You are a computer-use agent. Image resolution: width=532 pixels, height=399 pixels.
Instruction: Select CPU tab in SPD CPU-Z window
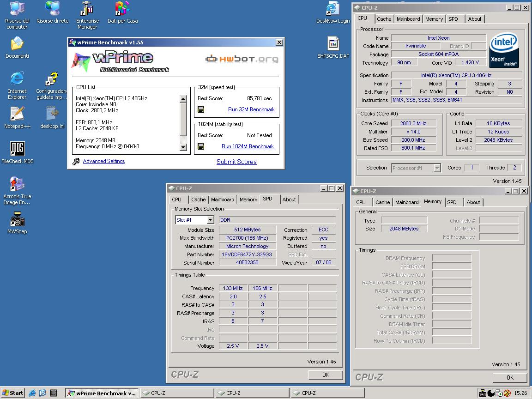(x=177, y=199)
